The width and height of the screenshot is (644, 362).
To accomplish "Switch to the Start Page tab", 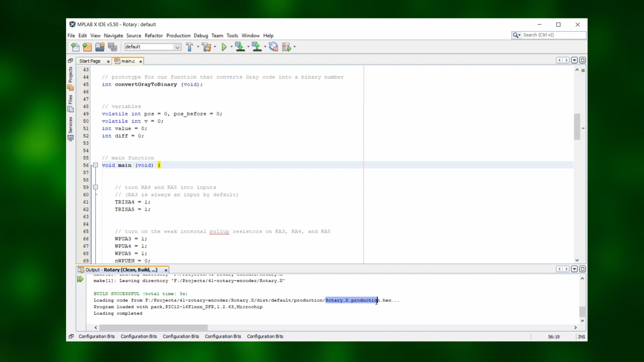I will pos(90,61).
